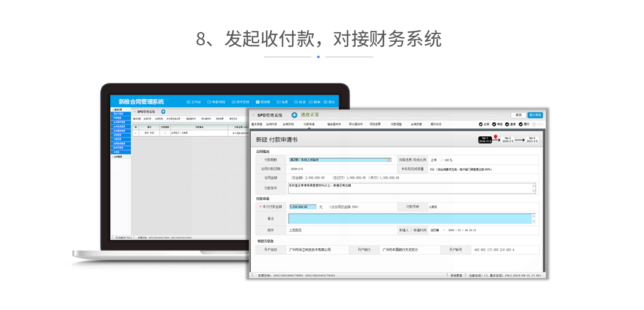Screen dimensions: 644x310
Task: Click second item icon in laptop top bar
Action: (x=209, y=102)
